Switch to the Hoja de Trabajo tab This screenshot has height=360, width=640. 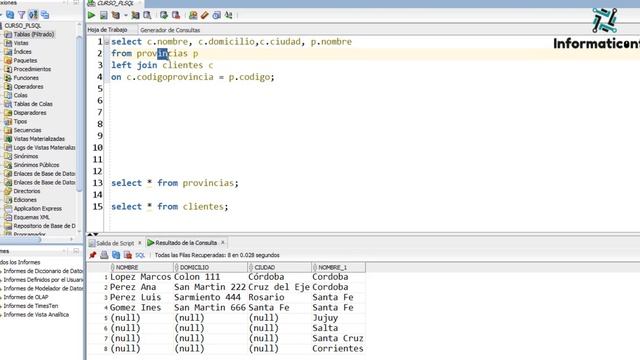(x=107, y=30)
